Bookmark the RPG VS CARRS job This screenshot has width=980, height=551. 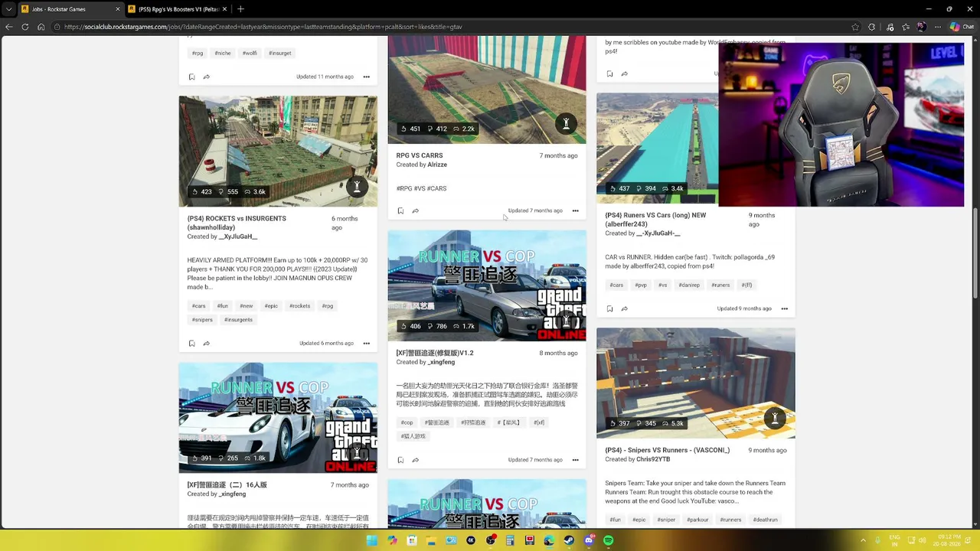point(400,211)
